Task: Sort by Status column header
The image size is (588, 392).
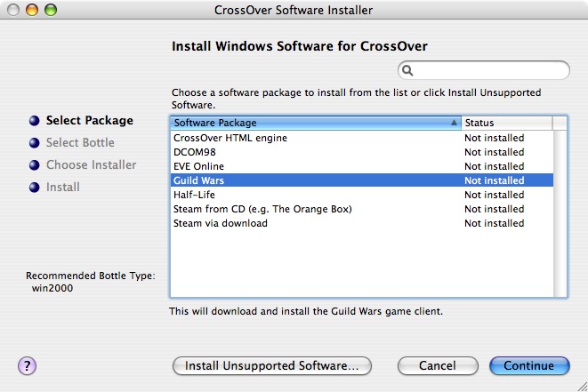Action: 507,123
